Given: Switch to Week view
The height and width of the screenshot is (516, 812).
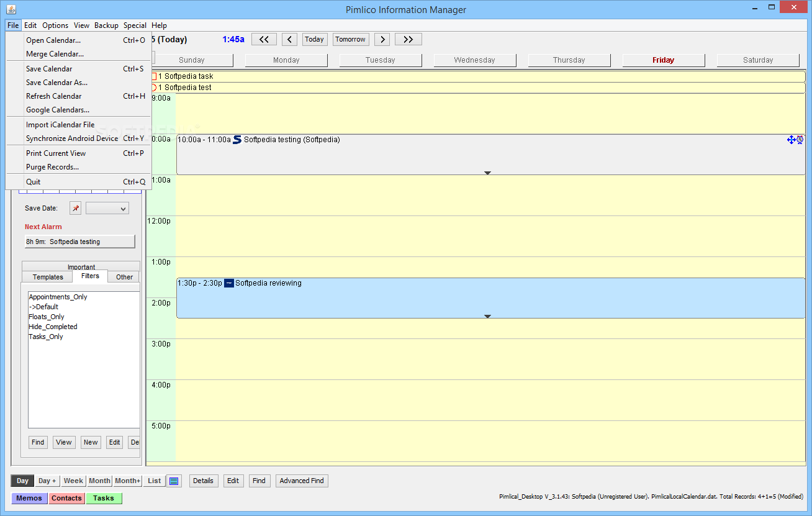Looking at the screenshot, I should coord(73,481).
